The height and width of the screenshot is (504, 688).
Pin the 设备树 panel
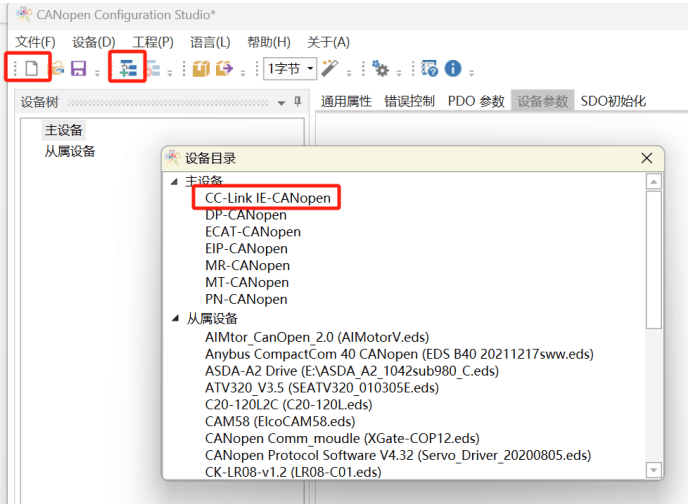[x=297, y=102]
